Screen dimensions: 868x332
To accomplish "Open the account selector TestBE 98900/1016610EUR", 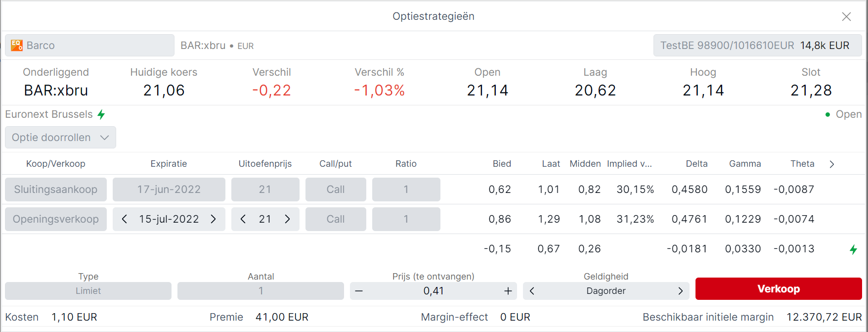I will tap(758, 46).
